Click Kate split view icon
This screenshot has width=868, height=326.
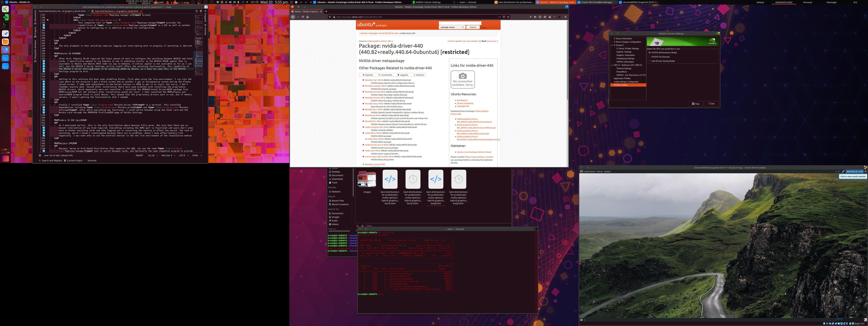tap(201, 11)
